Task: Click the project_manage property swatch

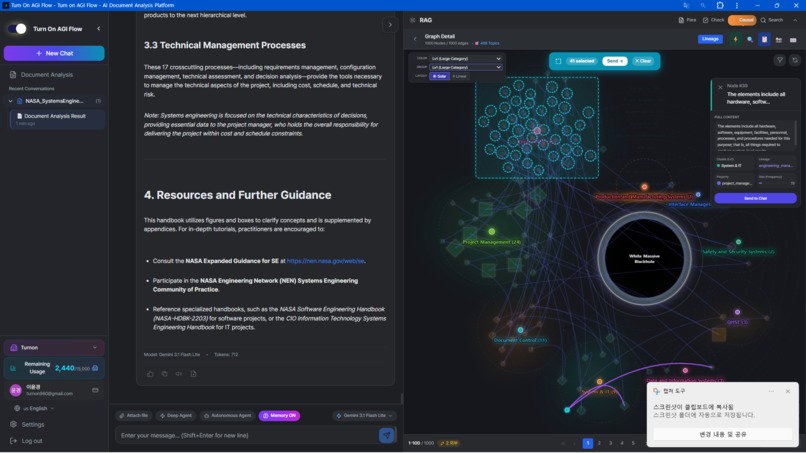Action: (x=719, y=183)
